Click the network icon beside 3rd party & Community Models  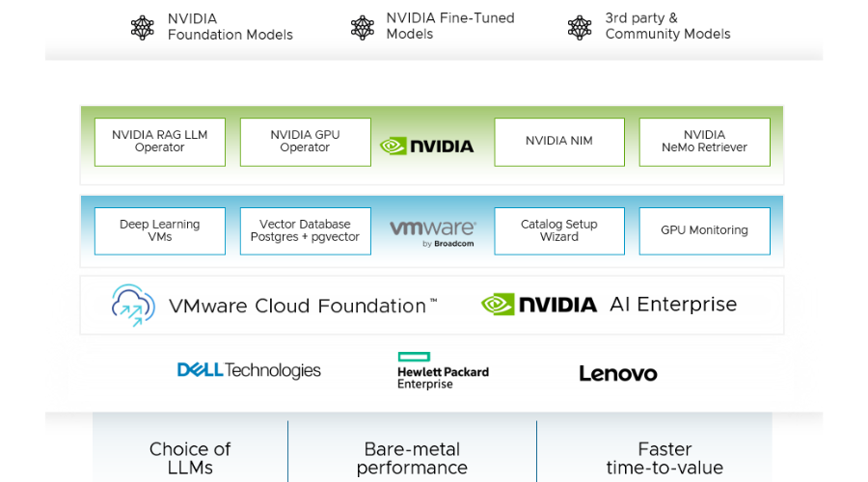click(580, 27)
